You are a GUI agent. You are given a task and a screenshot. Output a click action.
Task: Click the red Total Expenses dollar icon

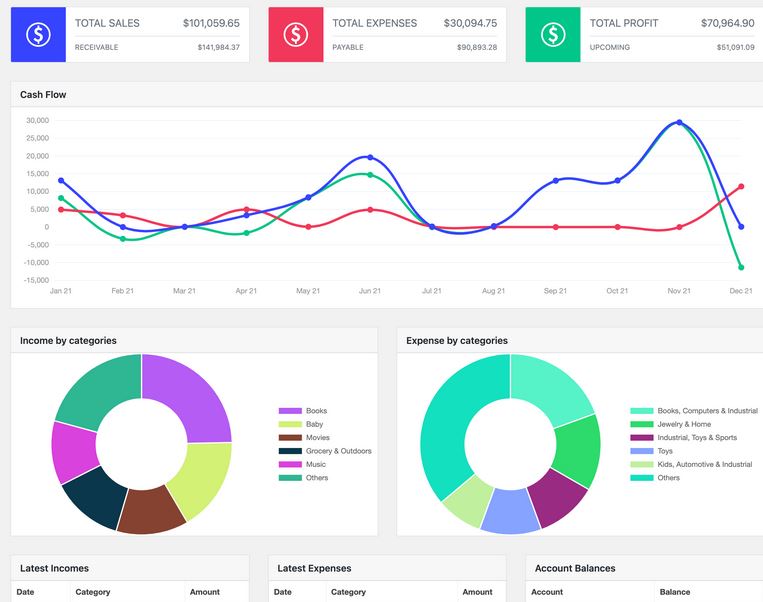295,35
